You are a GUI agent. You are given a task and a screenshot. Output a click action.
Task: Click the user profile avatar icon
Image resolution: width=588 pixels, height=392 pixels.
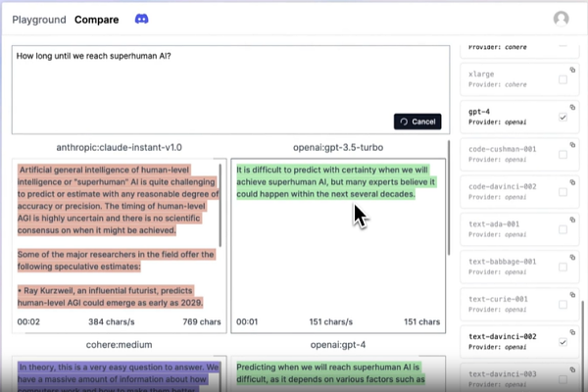point(561,19)
